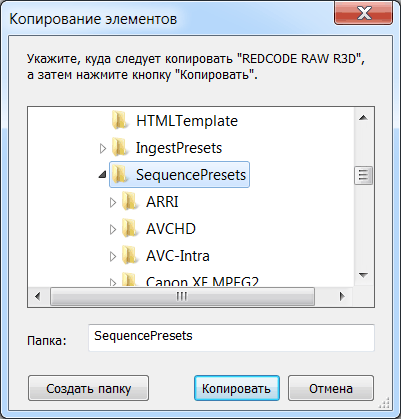Click the ARRI folder icon
The height and width of the screenshot is (419, 401).
coord(129,201)
